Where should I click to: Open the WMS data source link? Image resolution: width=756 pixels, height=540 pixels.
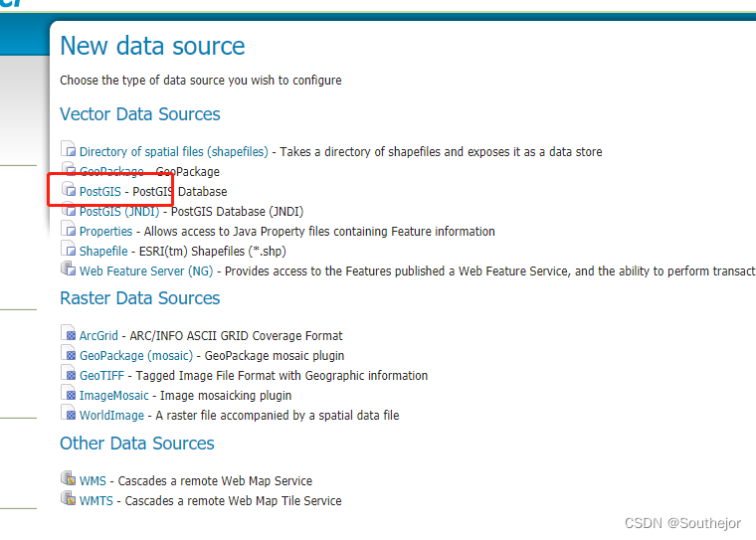pyautogui.click(x=93, y=480)
